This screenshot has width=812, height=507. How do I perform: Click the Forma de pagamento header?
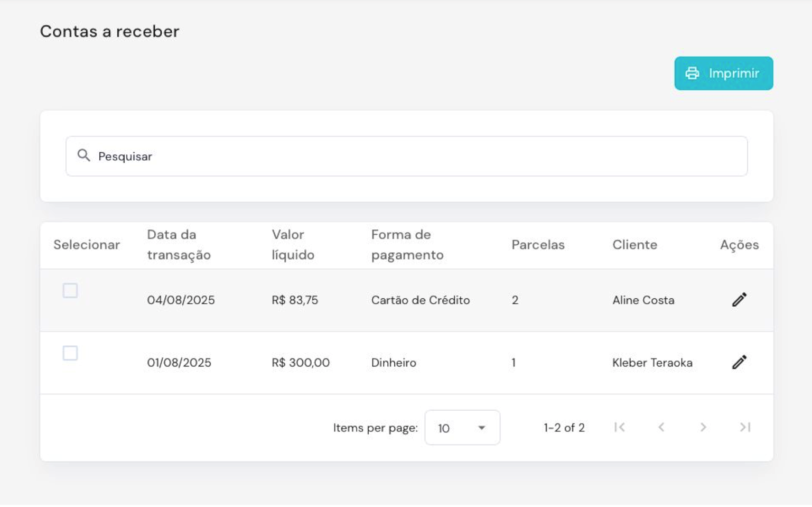(x=407, y=245)
